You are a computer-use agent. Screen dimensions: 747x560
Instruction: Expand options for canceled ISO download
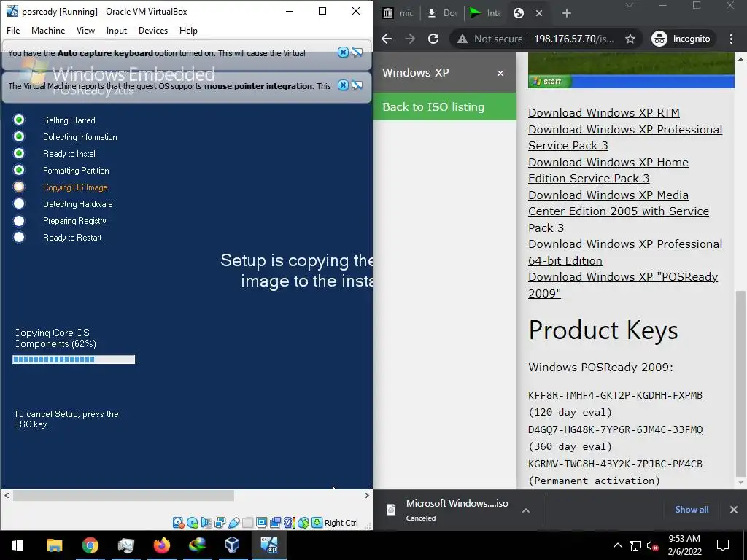click(x=525, y=510)
